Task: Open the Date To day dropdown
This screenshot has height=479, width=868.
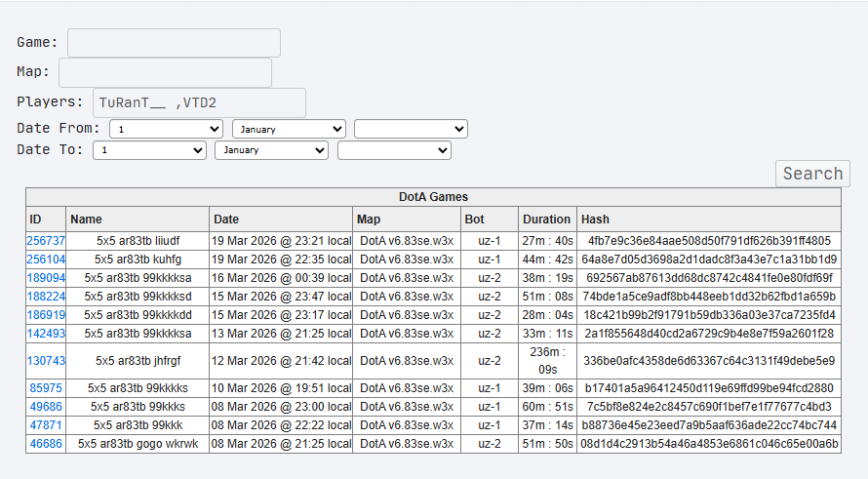Action: 149,150
